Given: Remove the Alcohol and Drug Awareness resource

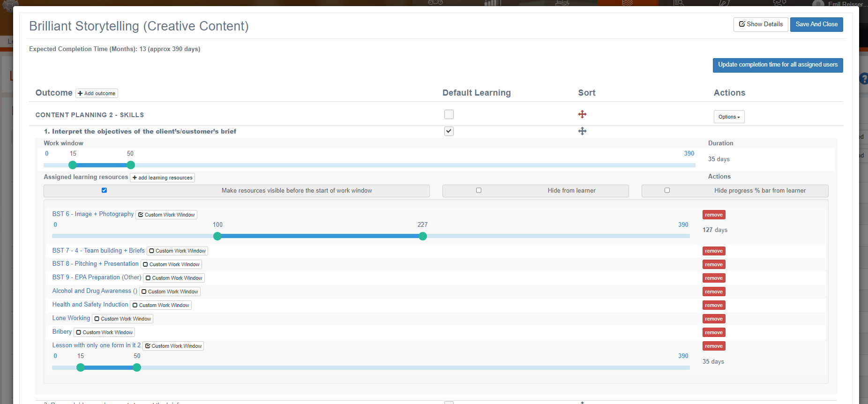Looking at the screenshot, I should pos(714,292).
